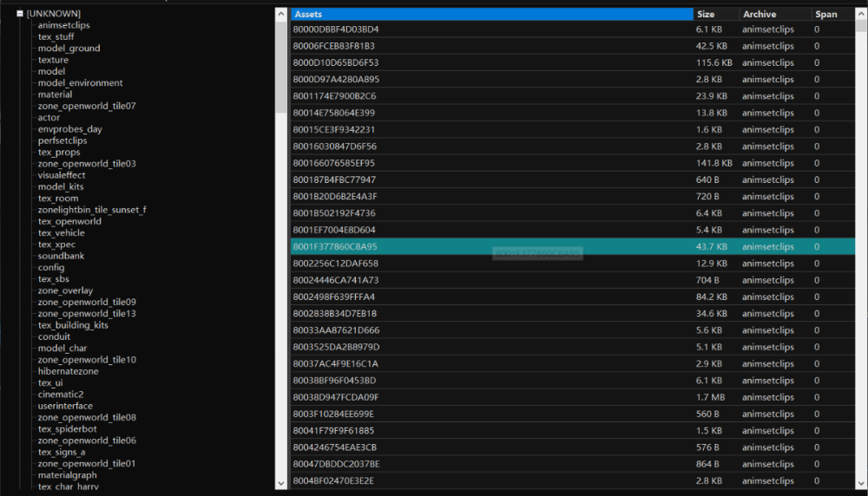The width and height of the screenshot is (868, 496).
Task: Select asset 80033AA87621D666
Action: pyautogui.click(x=573, y=330)
